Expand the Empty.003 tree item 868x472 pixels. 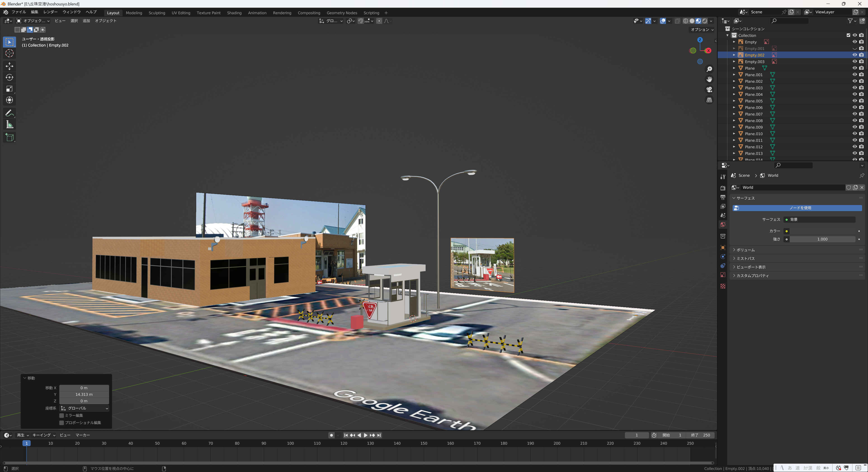click(x=734, y=62)
